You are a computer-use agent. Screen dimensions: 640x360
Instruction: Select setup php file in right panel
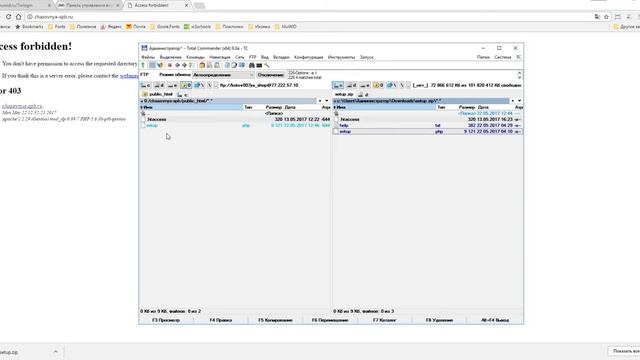pos(428,131)
